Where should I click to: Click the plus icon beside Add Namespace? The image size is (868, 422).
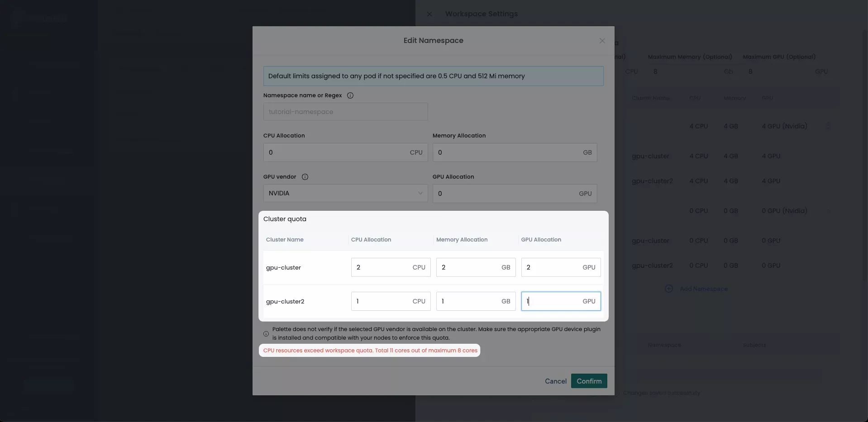pyautogui.click(x=669, y=289)
